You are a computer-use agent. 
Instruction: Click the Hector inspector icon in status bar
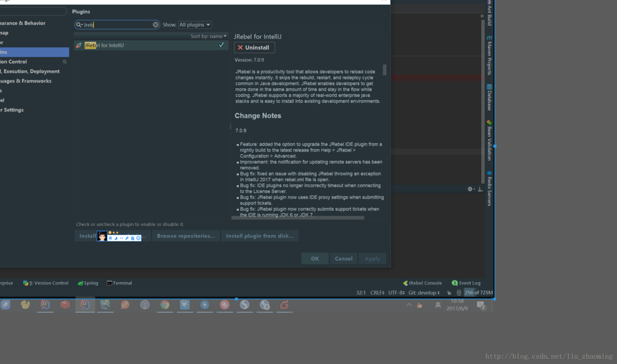[x=459, y=293]
